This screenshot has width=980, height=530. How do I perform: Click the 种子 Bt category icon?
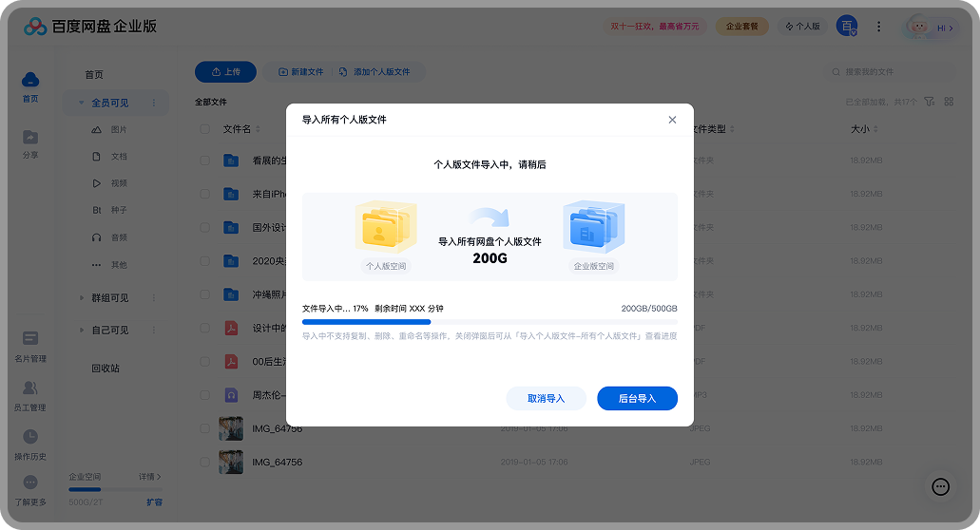(x=97, y=210)
